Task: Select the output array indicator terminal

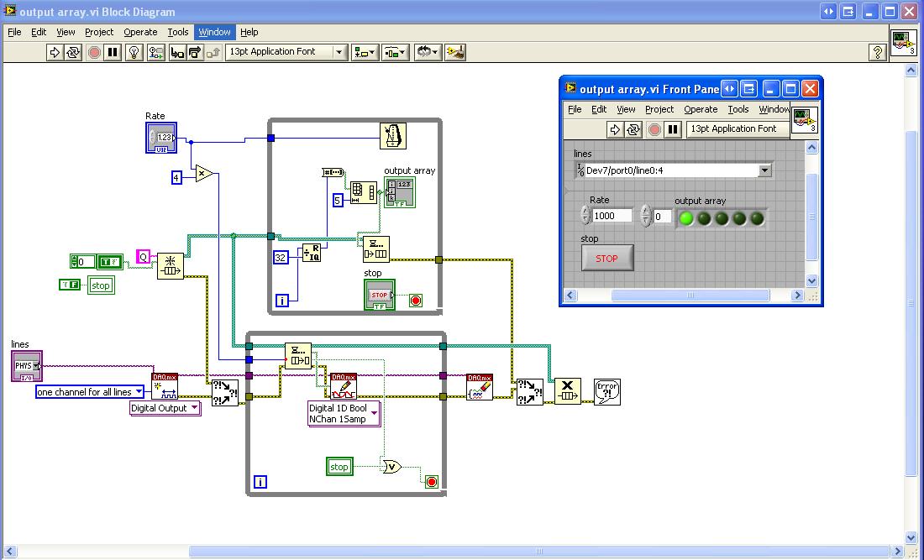Action: click(400, 192)
